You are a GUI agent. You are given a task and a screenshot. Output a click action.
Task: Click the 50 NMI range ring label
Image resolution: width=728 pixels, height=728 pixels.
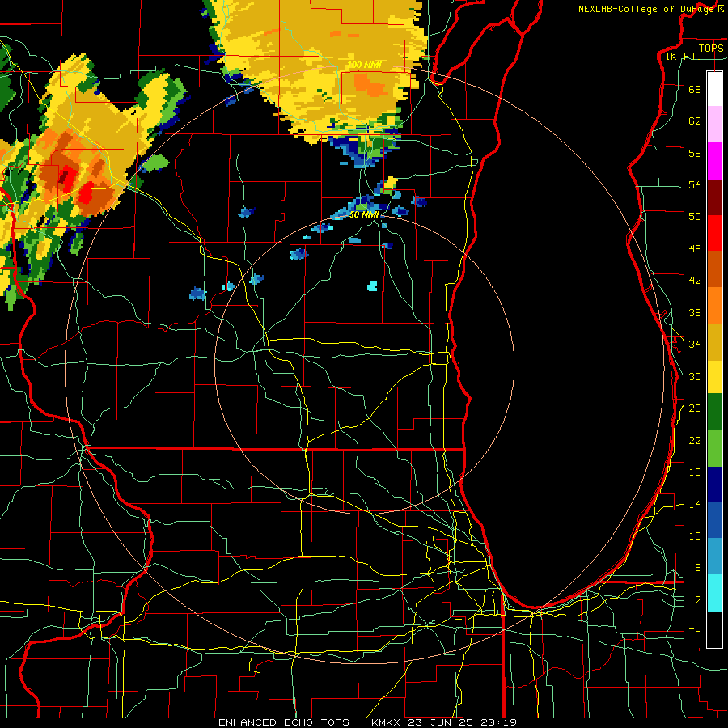(x=364, y=214)
